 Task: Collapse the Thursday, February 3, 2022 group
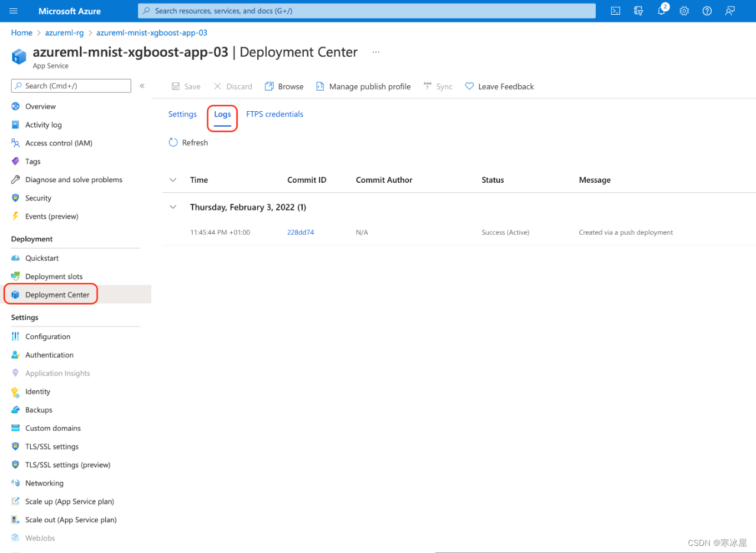click(173, 207)
